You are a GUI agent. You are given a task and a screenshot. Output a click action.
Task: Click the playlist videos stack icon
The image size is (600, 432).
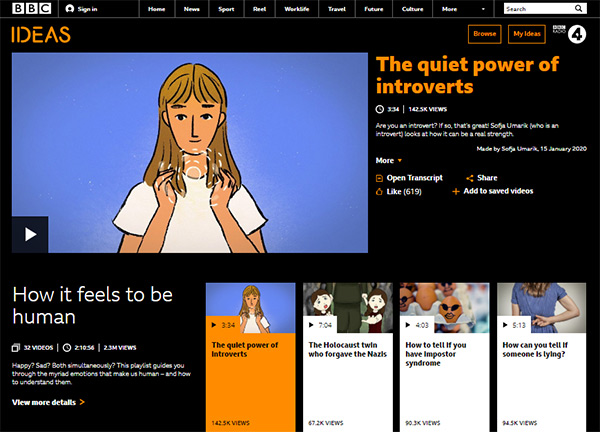point(16,348)
